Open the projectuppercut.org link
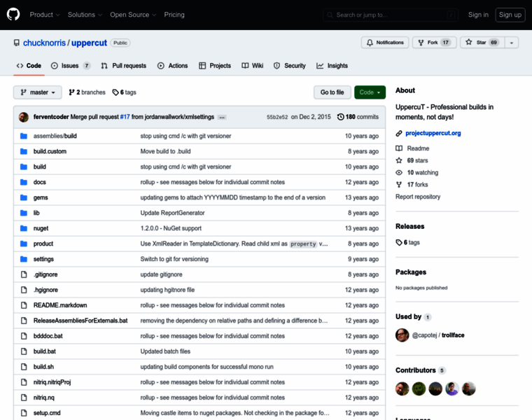Viewport: 532px width, 420px height. [x=433, y=133]
